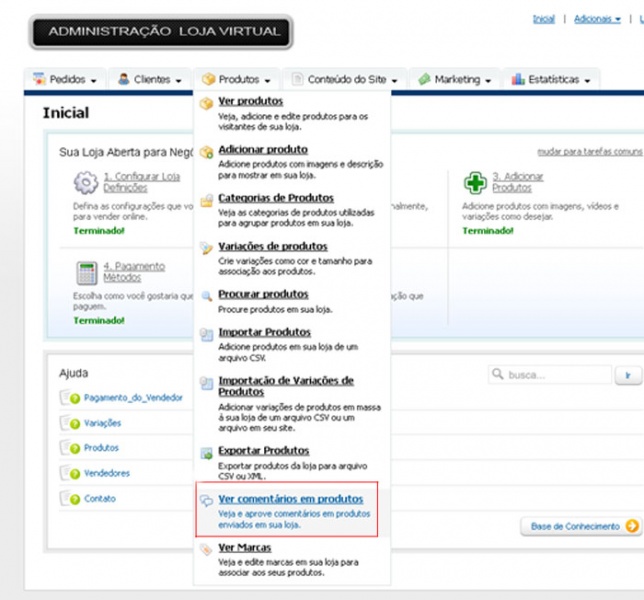The height and width of the screenshot is (600, 644).
Task: Expand the Clientes dropdown menu
Action: pos(150,79)
